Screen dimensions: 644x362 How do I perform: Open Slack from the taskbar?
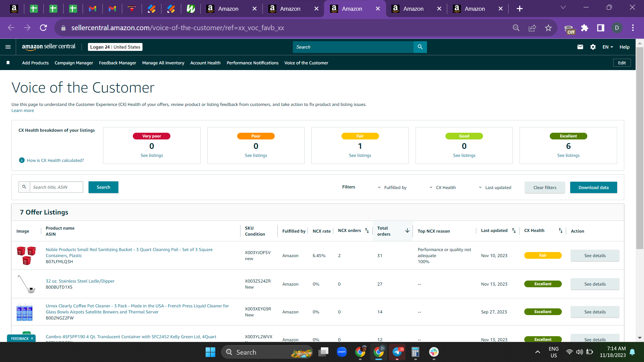tap(434, 352)
